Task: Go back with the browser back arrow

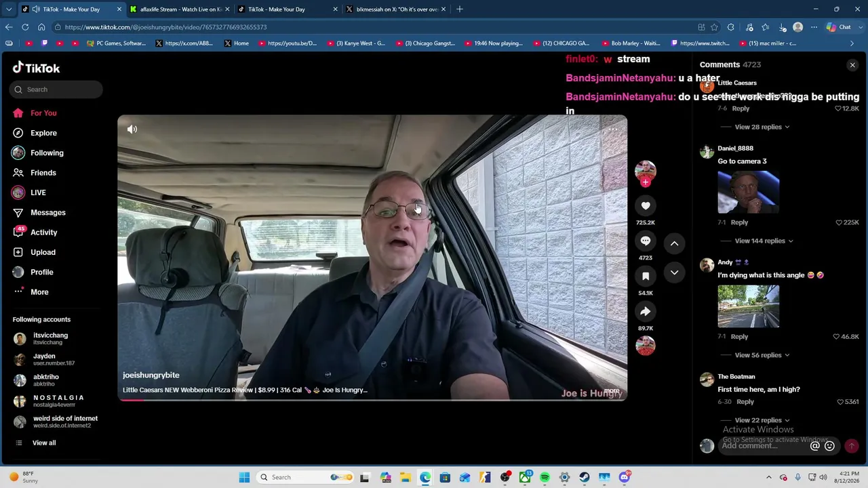Action: [9, 27]
